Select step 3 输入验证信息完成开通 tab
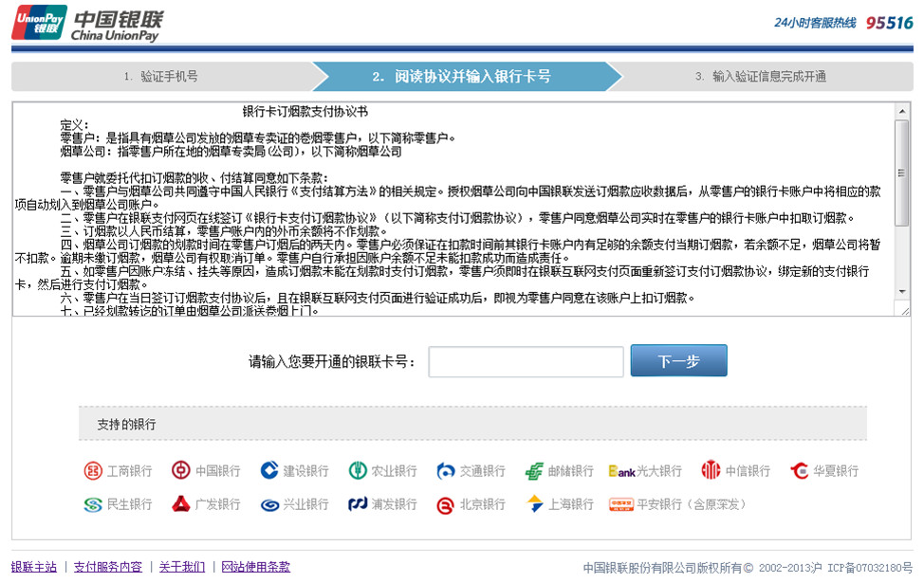 (760, 77)
